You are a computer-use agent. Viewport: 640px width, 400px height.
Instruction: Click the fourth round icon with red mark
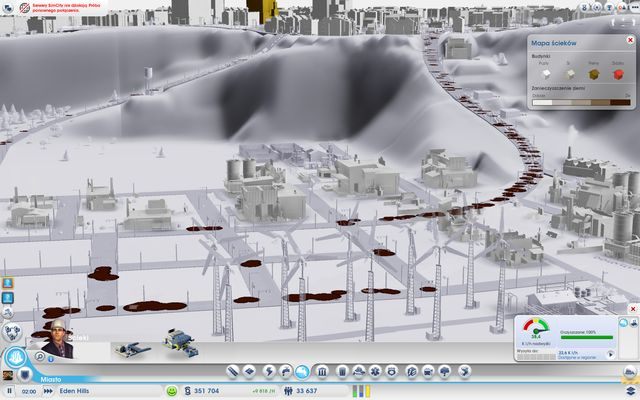click(622, 7)
